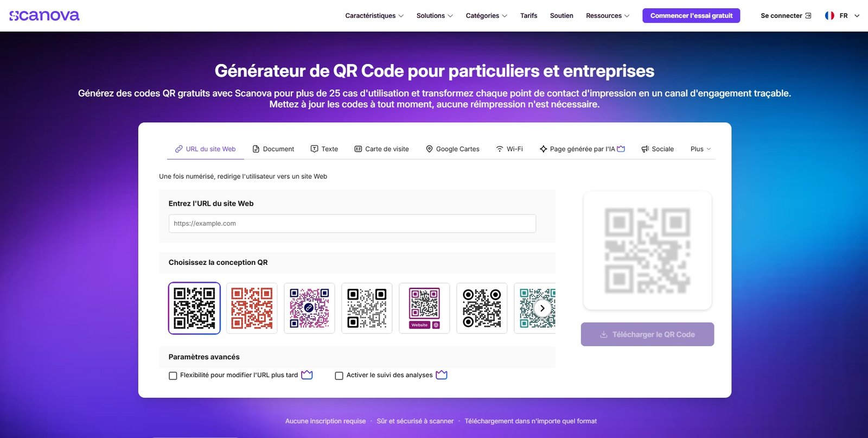Screen dimensions: 868x438
Task: Expand the Ressources menu
Action: 608,16
